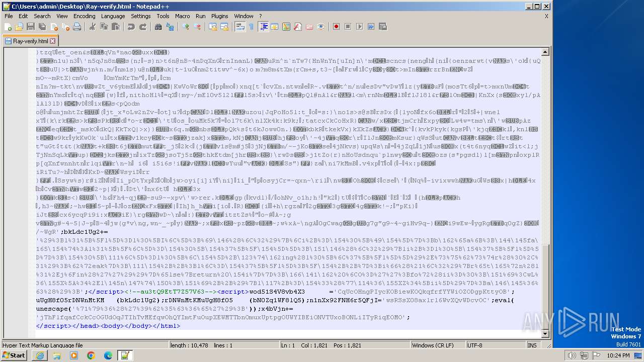Open the Windows Start button
This screenshot has width=644, height=362.
pyautogui.click(x=14, y=355)
